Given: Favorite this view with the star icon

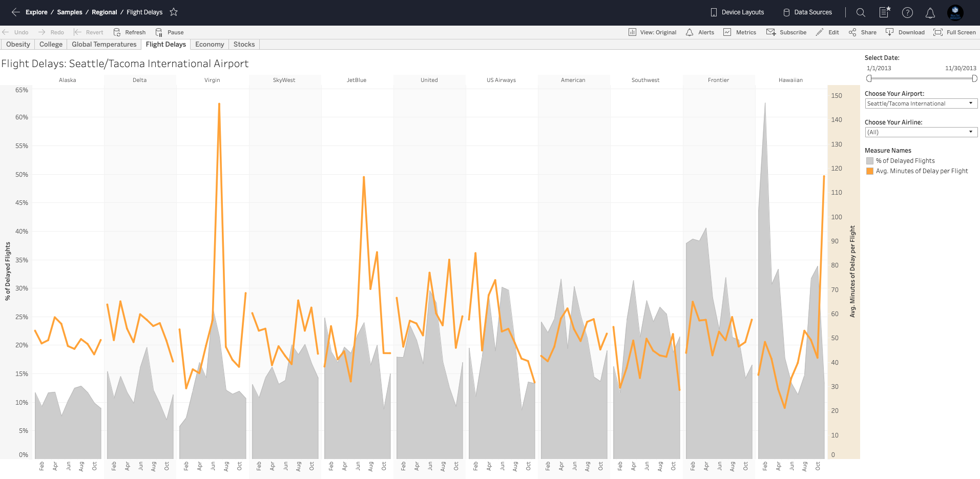Looking at the screenshot, I should [x=174, y=12].
